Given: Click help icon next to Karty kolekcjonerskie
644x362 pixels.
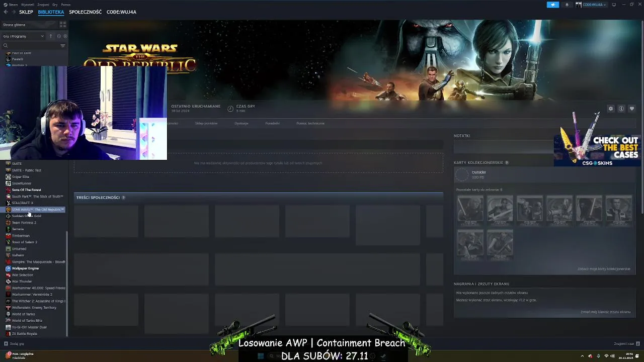Looking at the screenshot, I should (x=507, y=163).
